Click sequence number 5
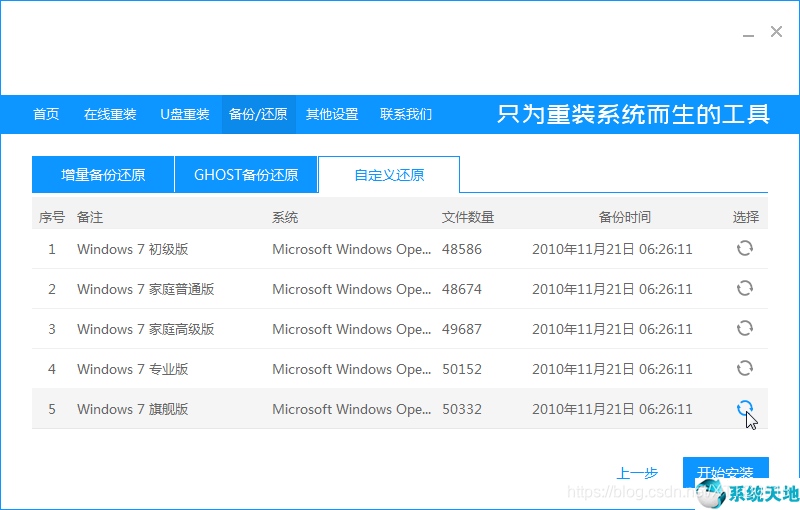The image size is (800, 510). click(52, 409)
